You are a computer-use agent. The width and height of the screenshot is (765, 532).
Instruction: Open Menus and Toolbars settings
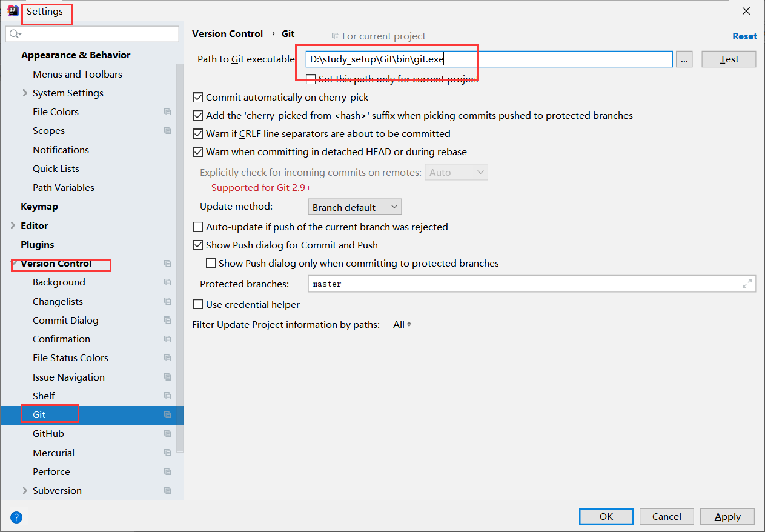coord(78,74)
